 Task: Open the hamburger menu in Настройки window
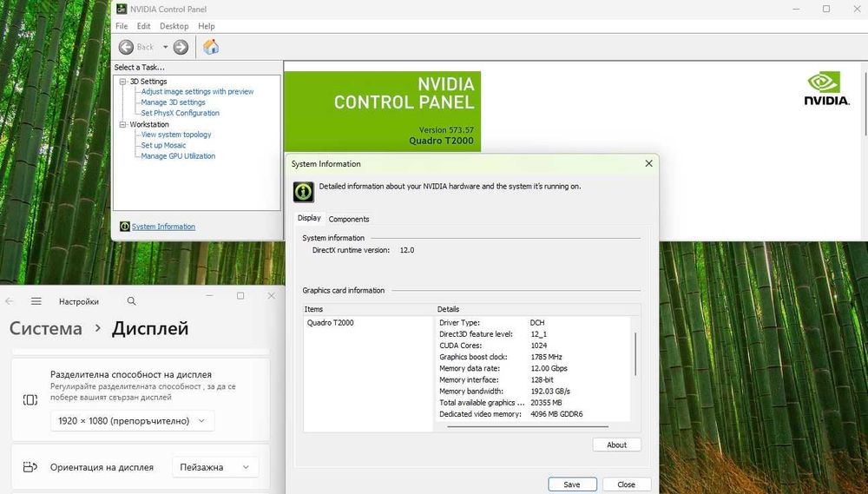pos(36,301)
